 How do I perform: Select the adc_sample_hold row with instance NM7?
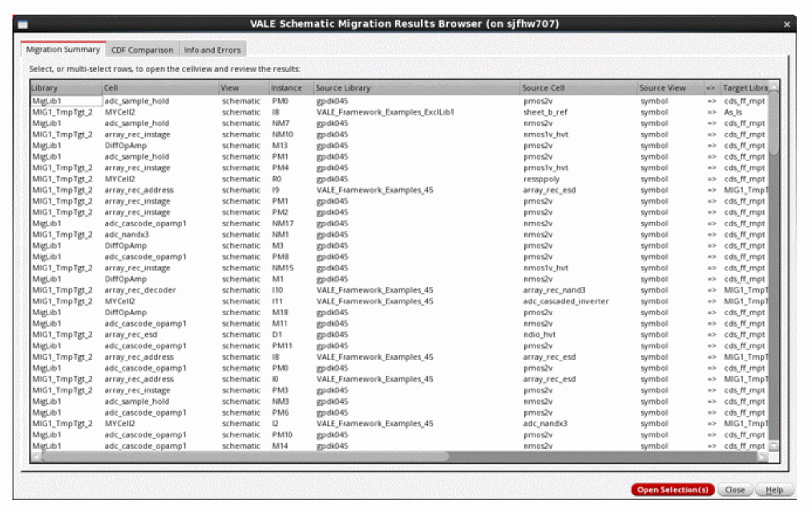tap(399, 123)
